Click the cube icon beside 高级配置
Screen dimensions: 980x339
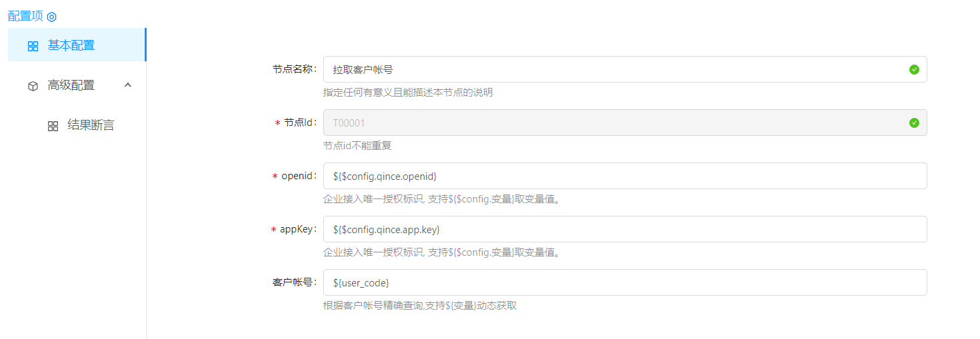[33, 86]
